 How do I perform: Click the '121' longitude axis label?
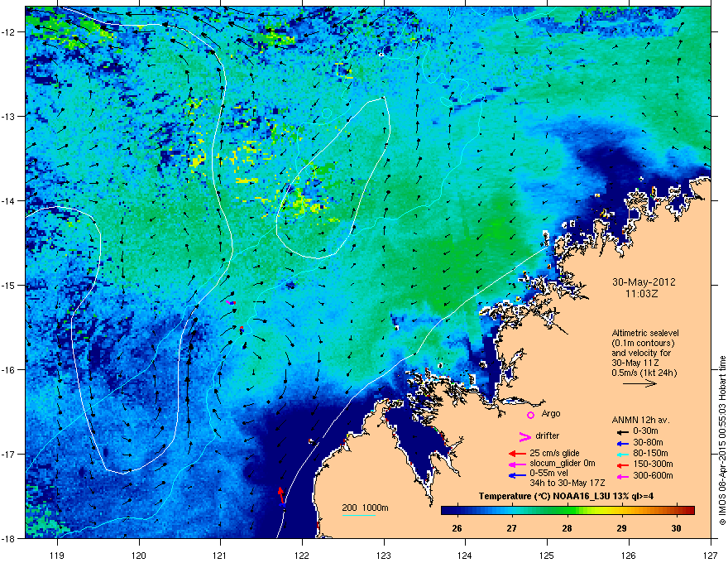point(220,556)
